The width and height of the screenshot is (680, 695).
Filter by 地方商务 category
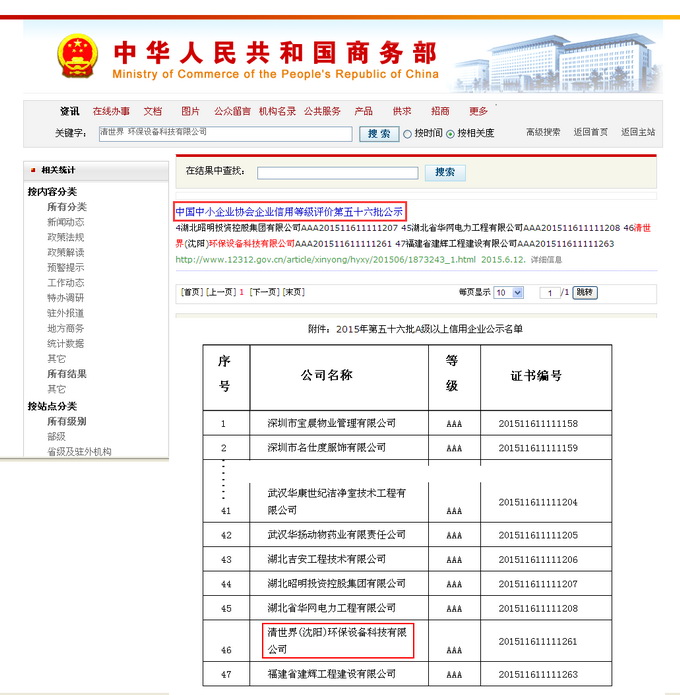click(66, 328)
